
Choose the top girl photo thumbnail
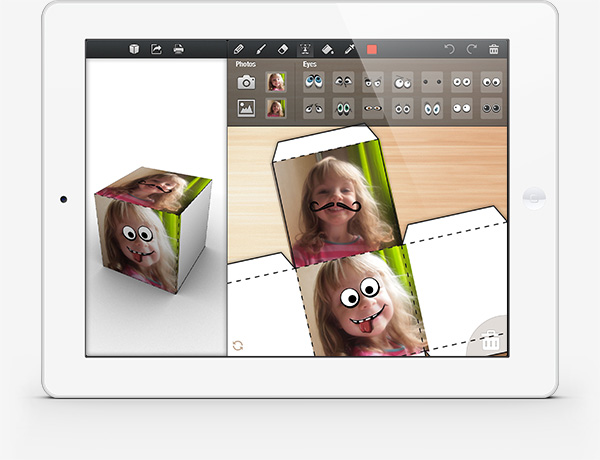276,82
